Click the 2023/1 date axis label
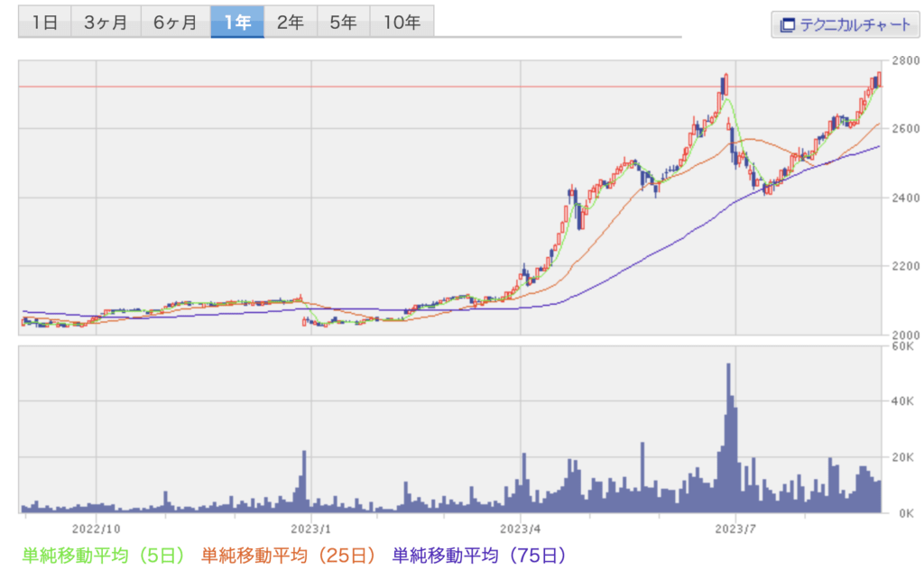Screen dimensions: 924x570 point(311,529)
